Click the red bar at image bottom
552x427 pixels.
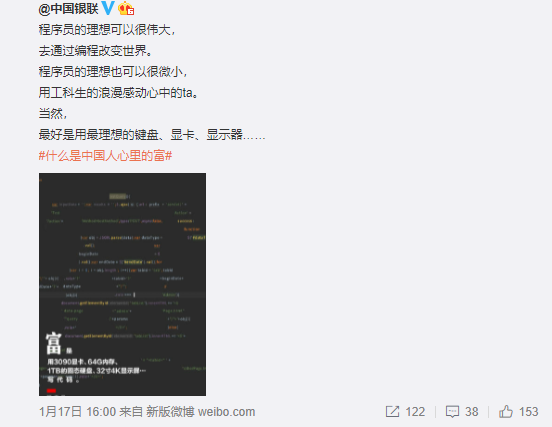(x=51, y=390)
